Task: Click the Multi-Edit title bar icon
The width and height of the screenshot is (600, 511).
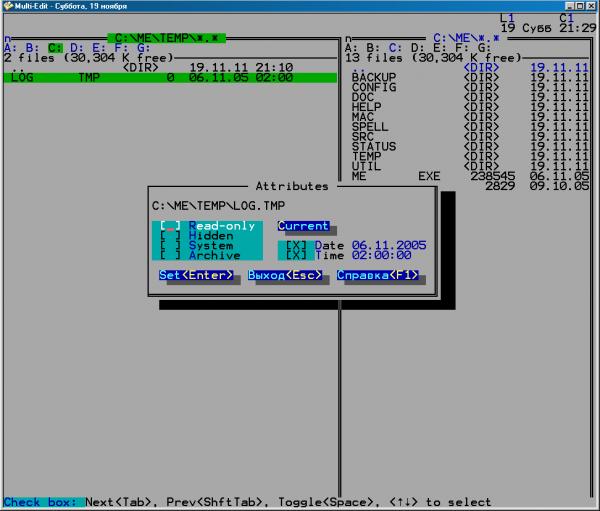Action: coord(7,6)
